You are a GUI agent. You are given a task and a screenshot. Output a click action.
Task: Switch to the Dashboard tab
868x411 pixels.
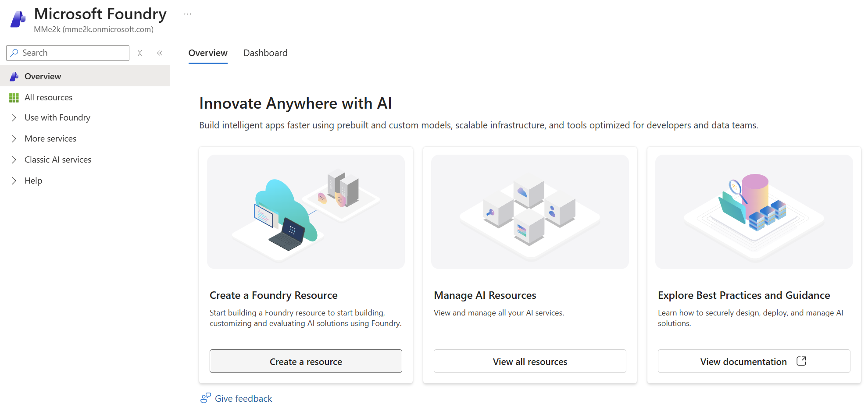point(265,53)
